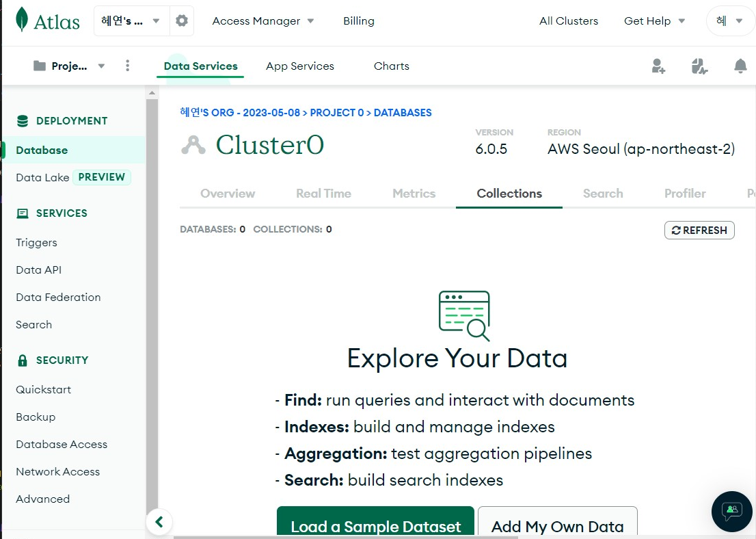
Task: Open the support chat bubble
Action: point(731,511)
